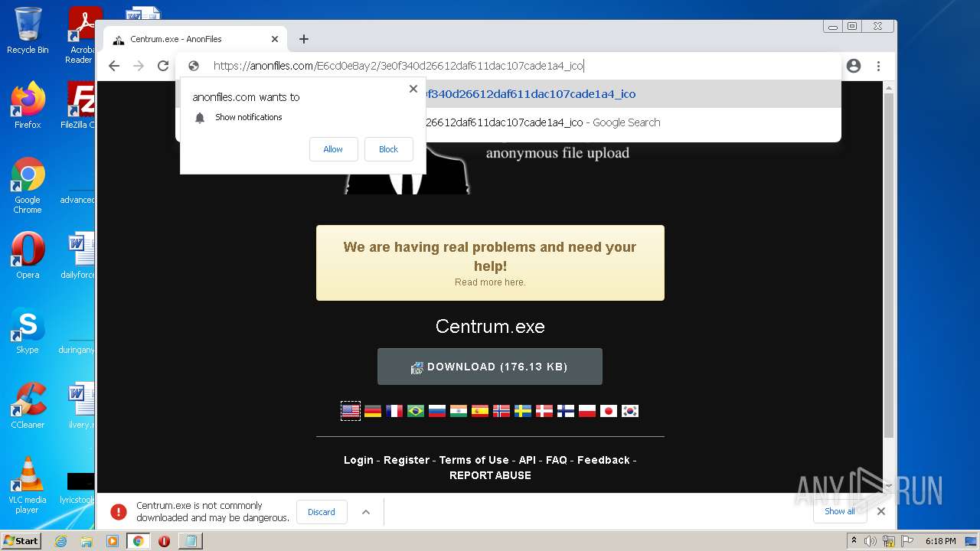Select the French flag language
Screen dimensions: 980x551
(x=394, y=411)
